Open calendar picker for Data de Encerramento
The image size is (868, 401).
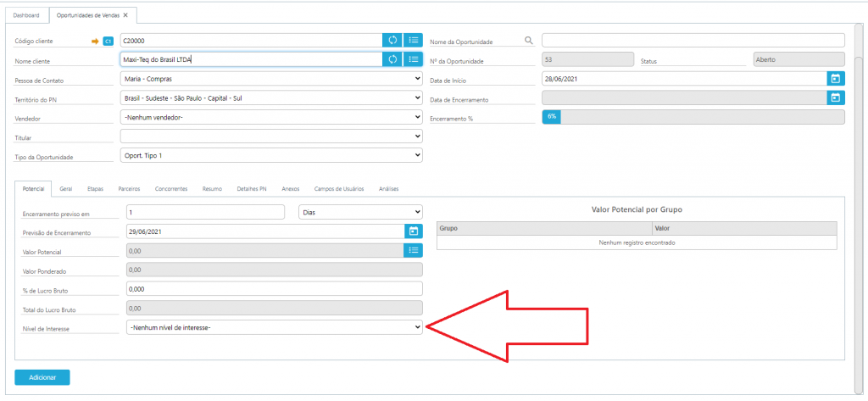835,97
